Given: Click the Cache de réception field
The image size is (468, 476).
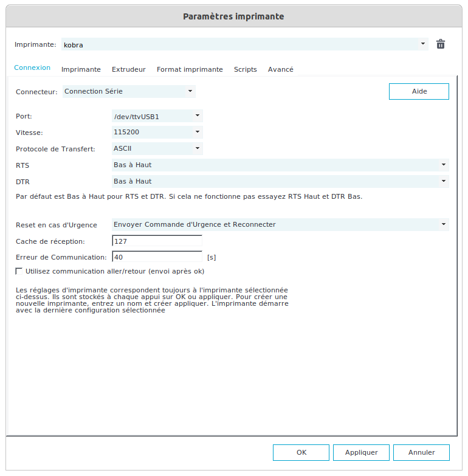Looking at the screenshot, I should (x=157, y=241).
